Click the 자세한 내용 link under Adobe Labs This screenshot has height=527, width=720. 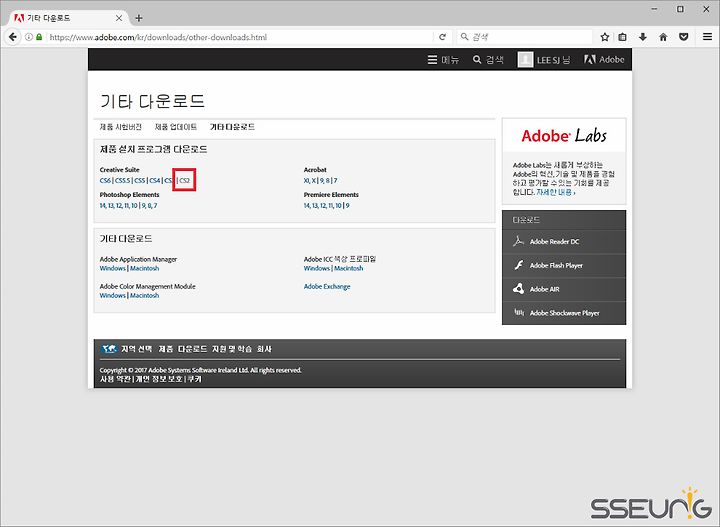(x=556, y=192)
